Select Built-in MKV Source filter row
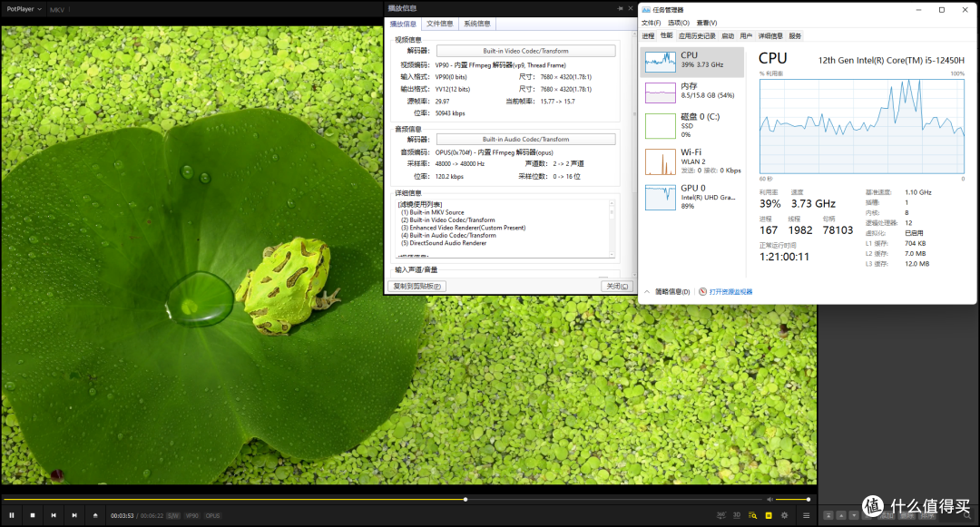The width and height of the screenshot is (980, 527). [x=433, y=212]
